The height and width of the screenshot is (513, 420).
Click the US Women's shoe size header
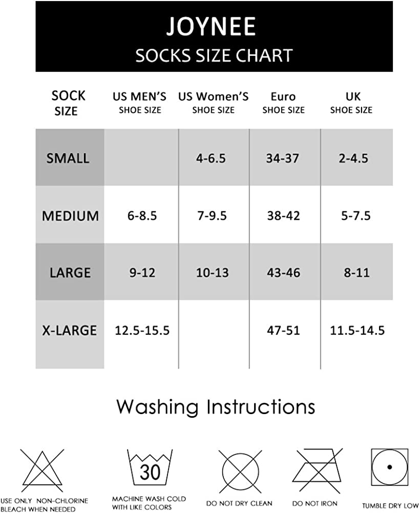(214, 102)
